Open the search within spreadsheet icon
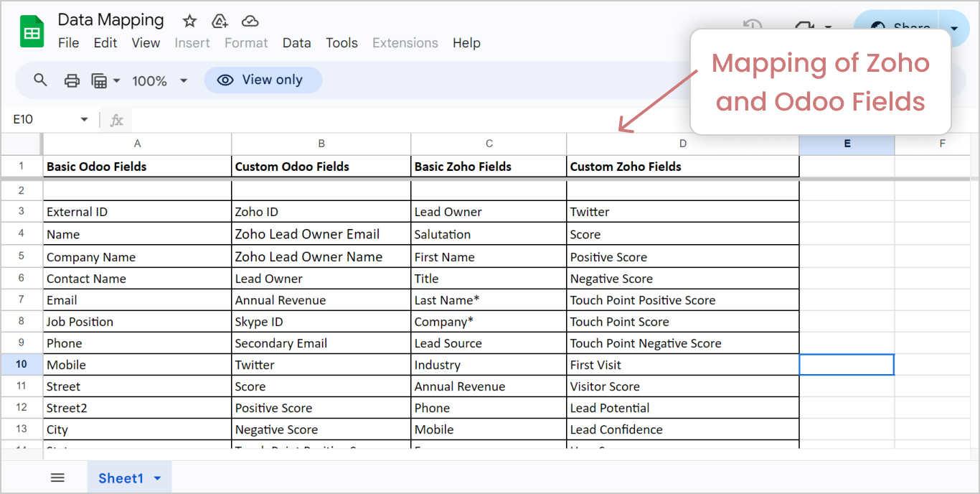This screenshot has width=980, height=494. click(39, 80)
